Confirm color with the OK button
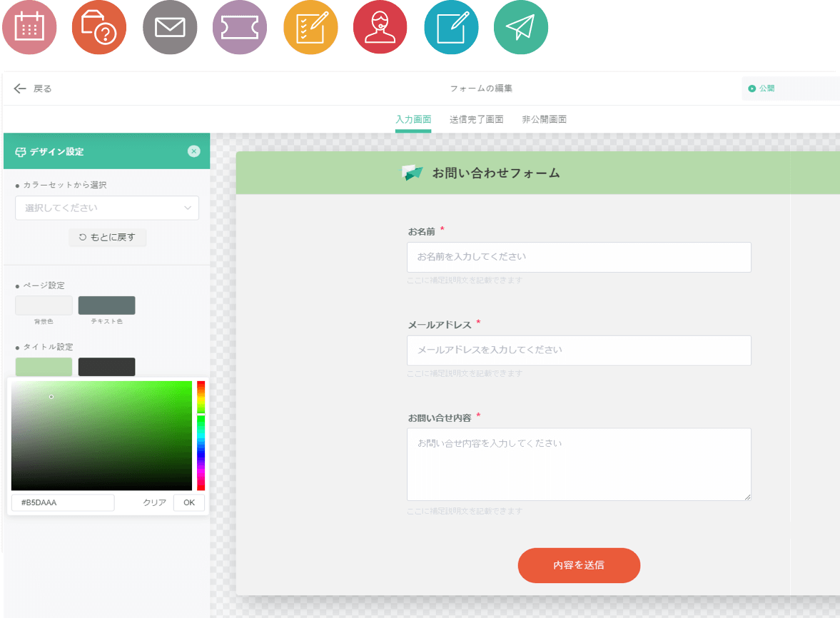Image resolution: width=840 pixels, height=618 pixels. coord(188,502)
